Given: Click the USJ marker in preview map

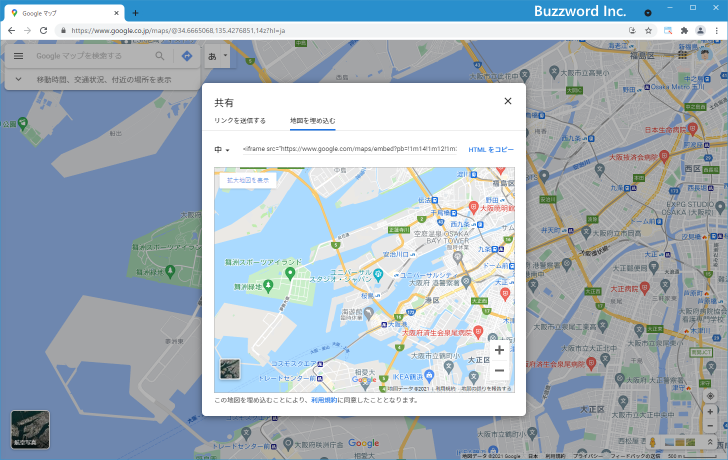Looking at the screenshot, I should (378, 275).
